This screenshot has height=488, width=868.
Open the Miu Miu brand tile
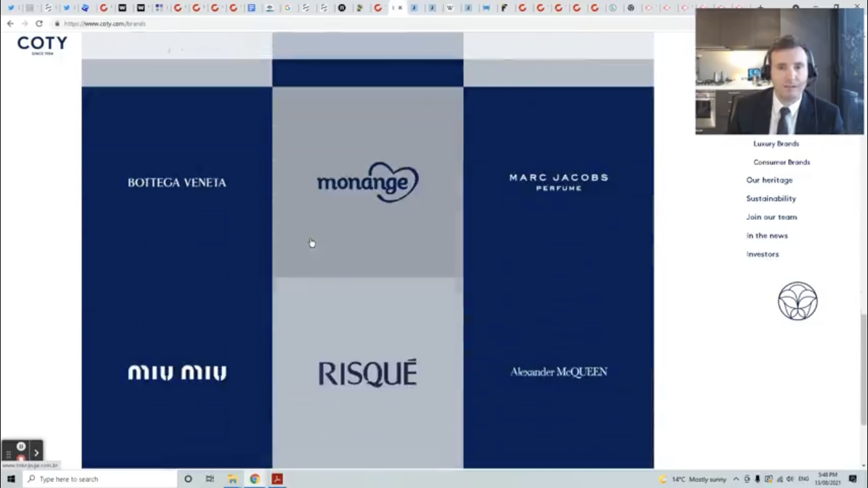177,373
